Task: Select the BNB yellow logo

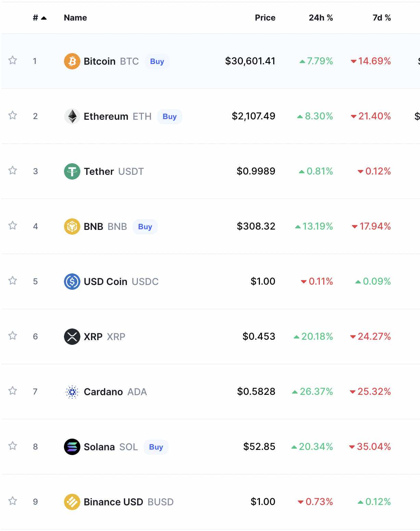Action: [72, 226]
